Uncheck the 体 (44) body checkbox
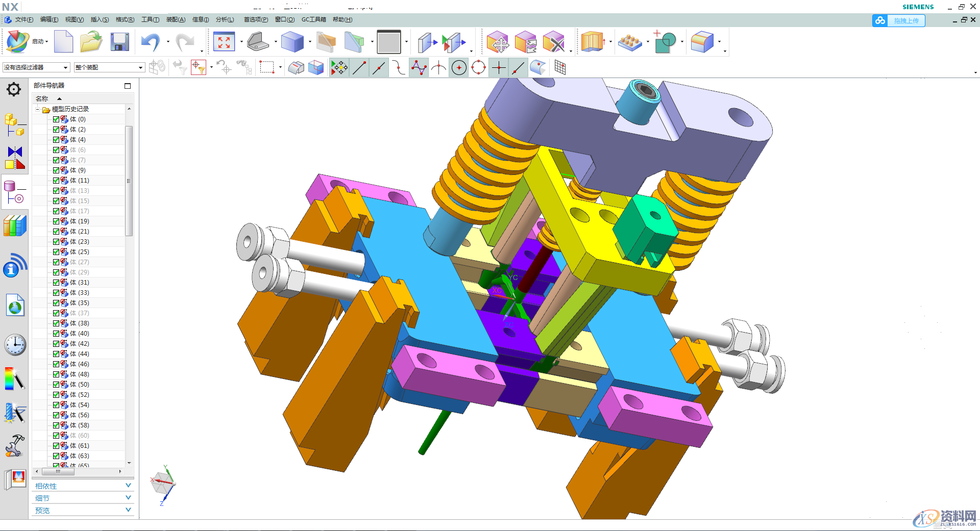The width and height of the screenshot is (980, 531). pos(56,354)
